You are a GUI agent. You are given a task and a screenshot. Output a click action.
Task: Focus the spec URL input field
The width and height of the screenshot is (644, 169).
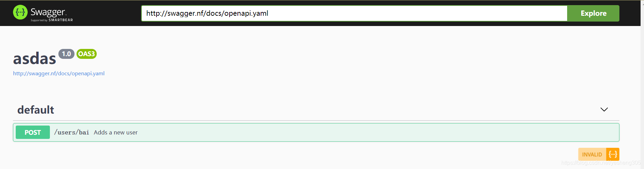pos(354,13)
